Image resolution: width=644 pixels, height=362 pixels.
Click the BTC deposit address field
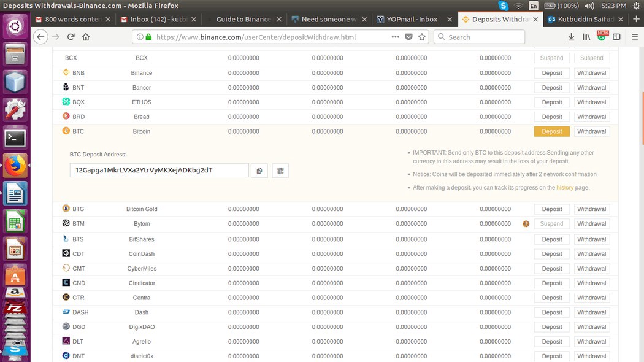pos(159,170)
